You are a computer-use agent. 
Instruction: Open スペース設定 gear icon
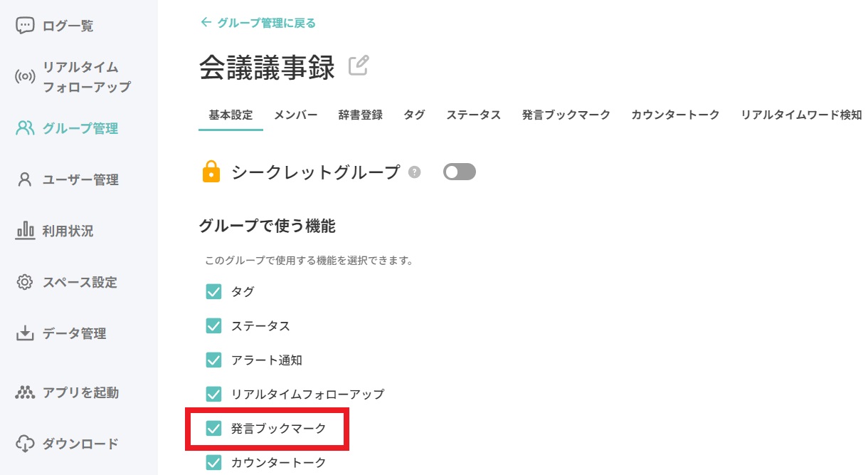25,282
